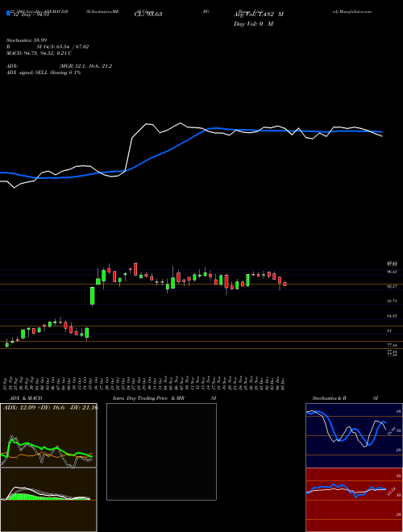This screenshot has height=532, width=403.
Task: Click the 'Intra Day Trading Price & MR' title
Action: tap(148, 398)
